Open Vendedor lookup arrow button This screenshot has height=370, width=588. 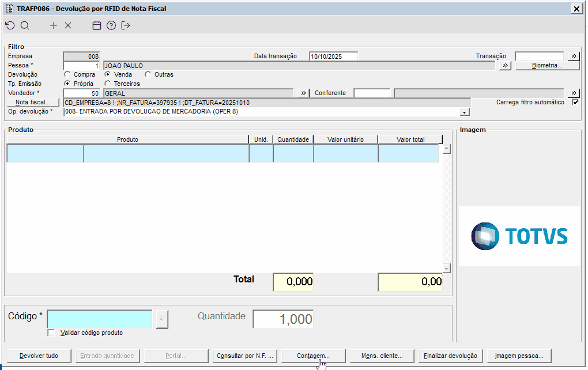(303, 93)
